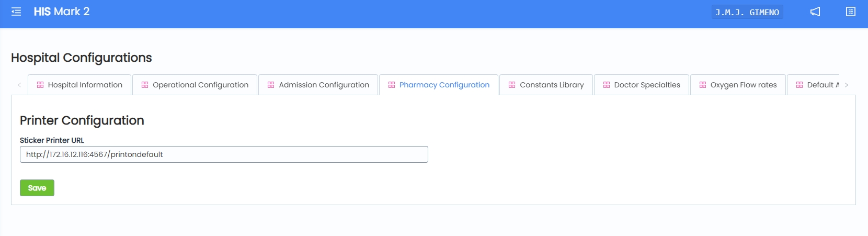Click the top-right list panel icon

tap(851, 12)
